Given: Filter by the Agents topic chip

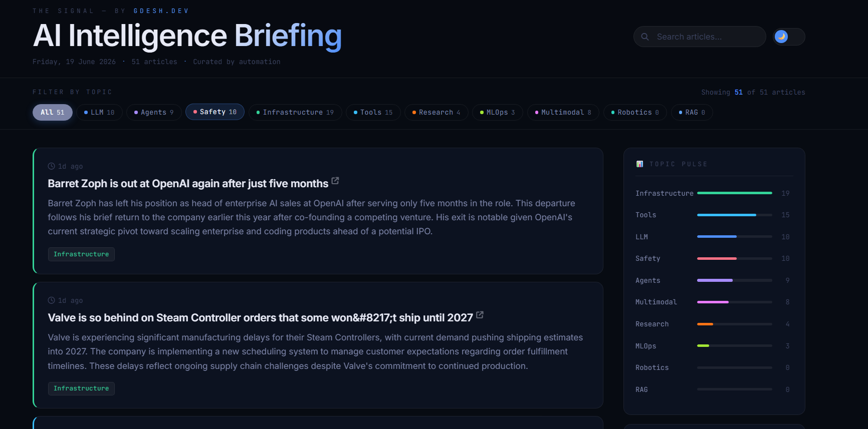Looking at the screenshot, I should pyautogui.click(x=154, y=112).
